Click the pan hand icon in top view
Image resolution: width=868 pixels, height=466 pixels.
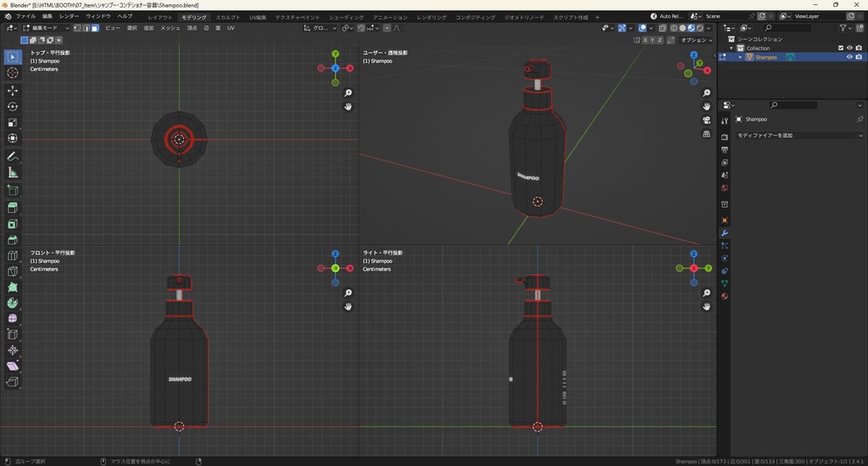click(x=348, y=107)
